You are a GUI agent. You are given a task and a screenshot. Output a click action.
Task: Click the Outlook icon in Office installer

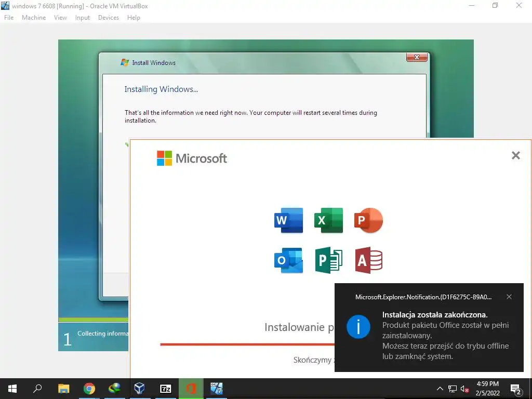288,260
